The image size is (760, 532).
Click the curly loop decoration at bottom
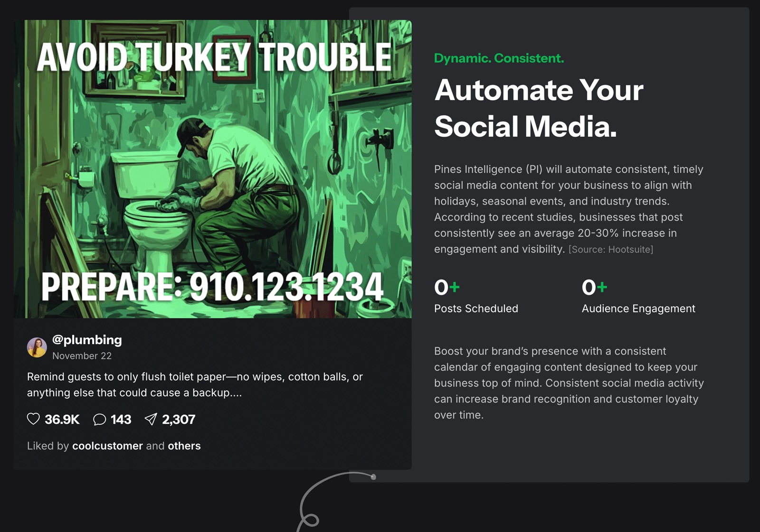310,521
